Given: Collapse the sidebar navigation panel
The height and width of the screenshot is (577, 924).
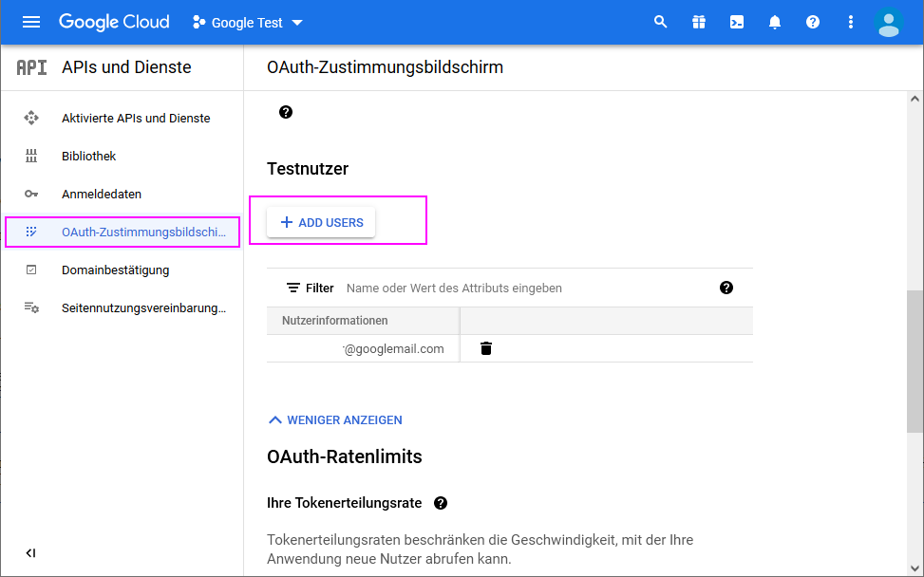Looking at the screenshot, I should [x=30, y=553].
